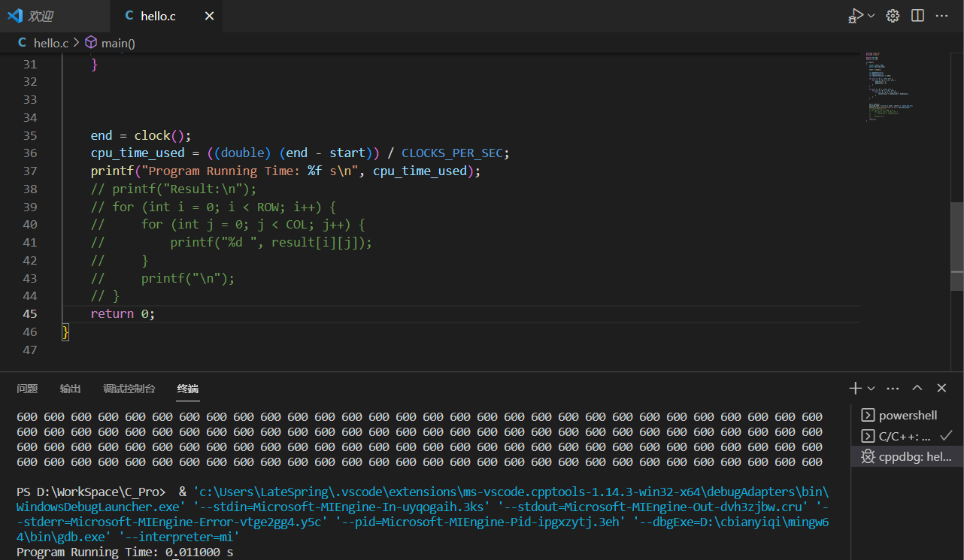The height and width of the screenshot is (560, 964).
Task: Click 'return 0;' on line 45
Action: click(x=123, y=313)
